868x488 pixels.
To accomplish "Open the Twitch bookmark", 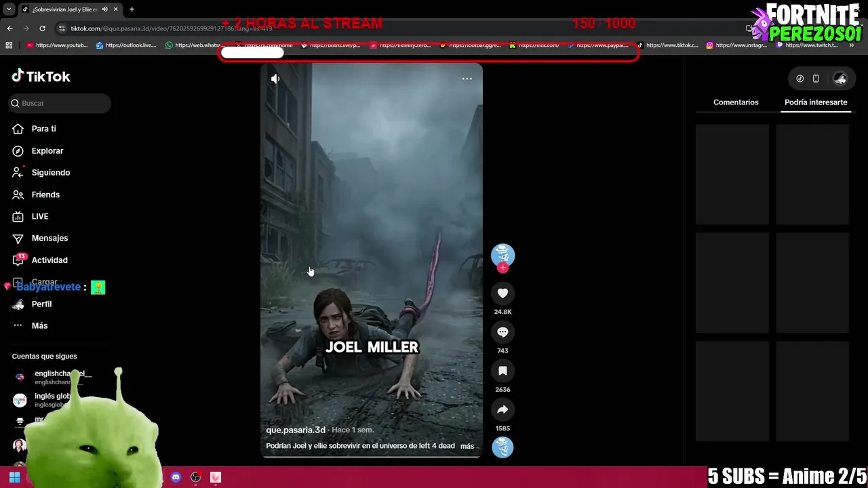I will [x=807, y=45].
